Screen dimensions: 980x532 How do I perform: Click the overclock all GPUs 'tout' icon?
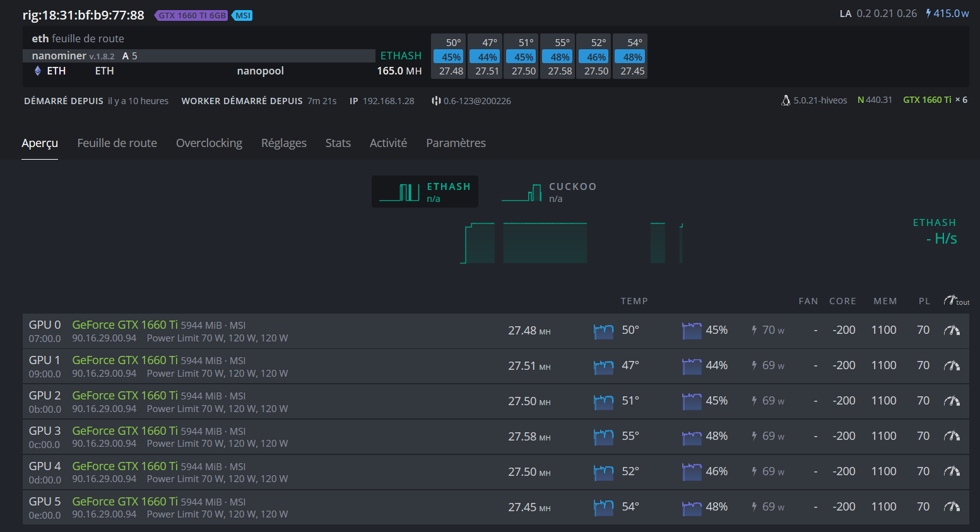coord(957,301)
